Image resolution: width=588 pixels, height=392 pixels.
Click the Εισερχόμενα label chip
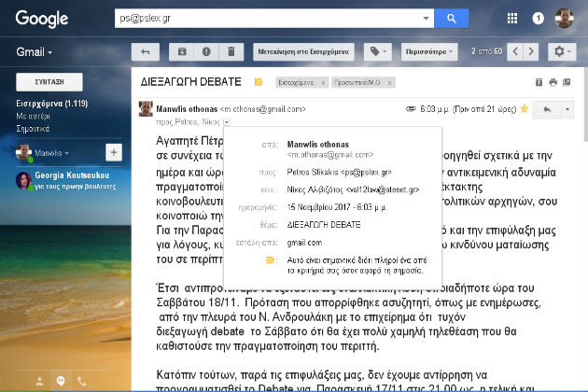pos(296,82)
